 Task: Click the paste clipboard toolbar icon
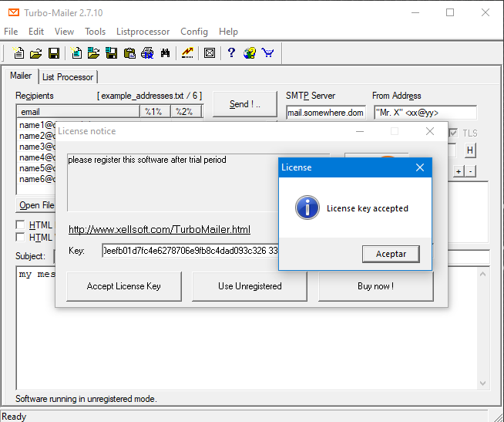point(129,53)
